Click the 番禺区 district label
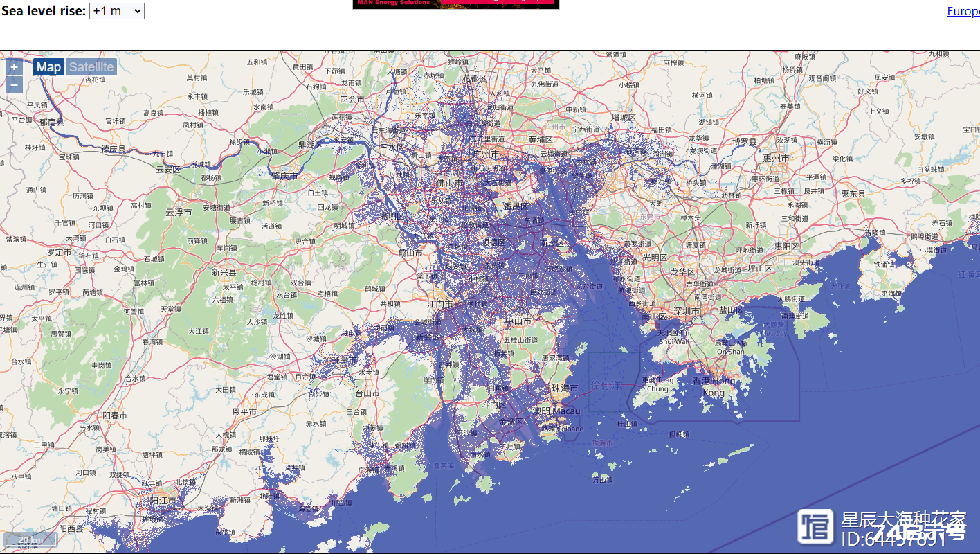 pyautogui.click(x=516, y=206)
